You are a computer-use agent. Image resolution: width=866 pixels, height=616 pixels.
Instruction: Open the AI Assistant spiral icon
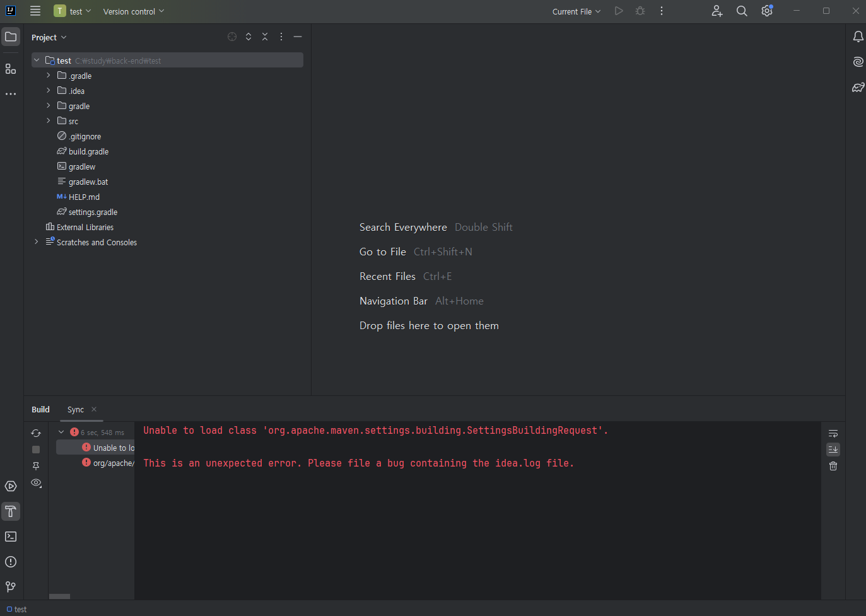point(858,62)
